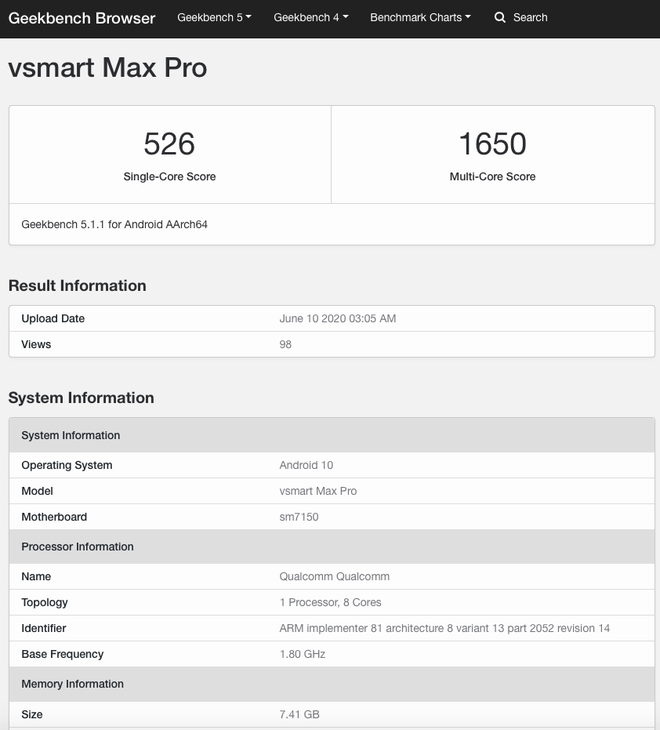The image size is (660, 730).
Task: Click the search magnifier icon
Action: click(x=500, y=18)
